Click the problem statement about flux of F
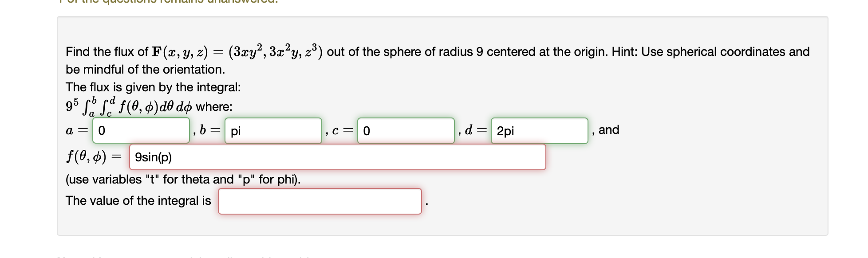This screenshot has height=258, width=868. (x=311, y=51)
